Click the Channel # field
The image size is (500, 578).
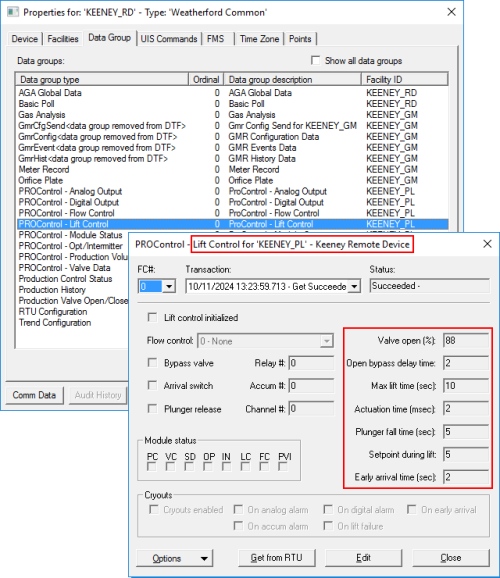pos(311,409)
